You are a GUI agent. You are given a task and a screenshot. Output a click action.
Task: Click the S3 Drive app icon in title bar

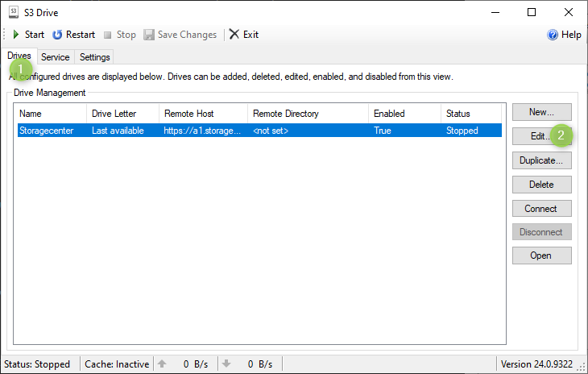click(14, 12)
